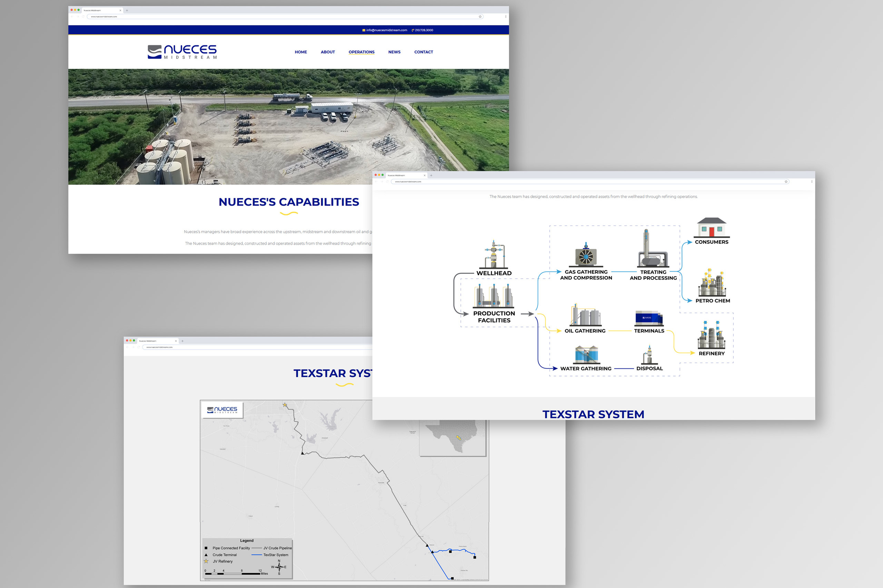This screenshot has width=883, height=588.
Task: Open the CONTACT page link
Action: pos(423,52)
